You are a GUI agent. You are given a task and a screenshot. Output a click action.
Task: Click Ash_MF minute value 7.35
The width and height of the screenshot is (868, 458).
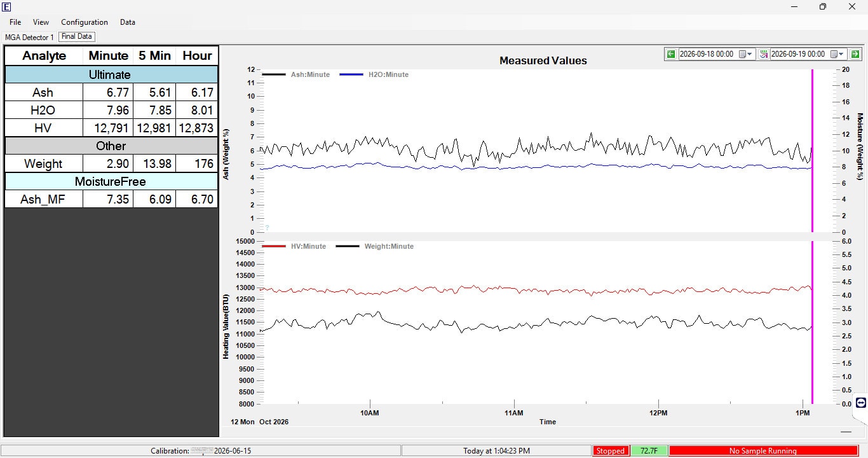pyautogui.click(x=109, y=199)
